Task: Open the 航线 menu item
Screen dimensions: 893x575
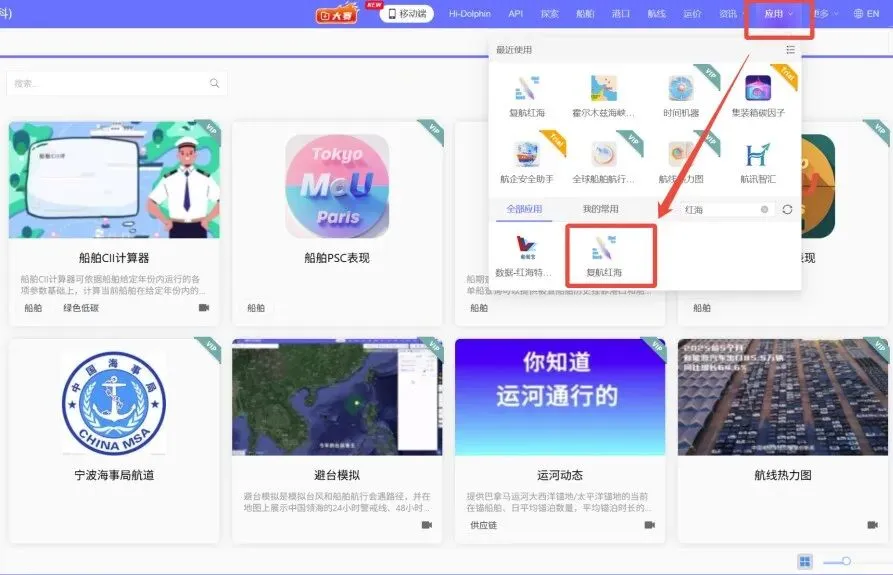Action: (657, 14)
